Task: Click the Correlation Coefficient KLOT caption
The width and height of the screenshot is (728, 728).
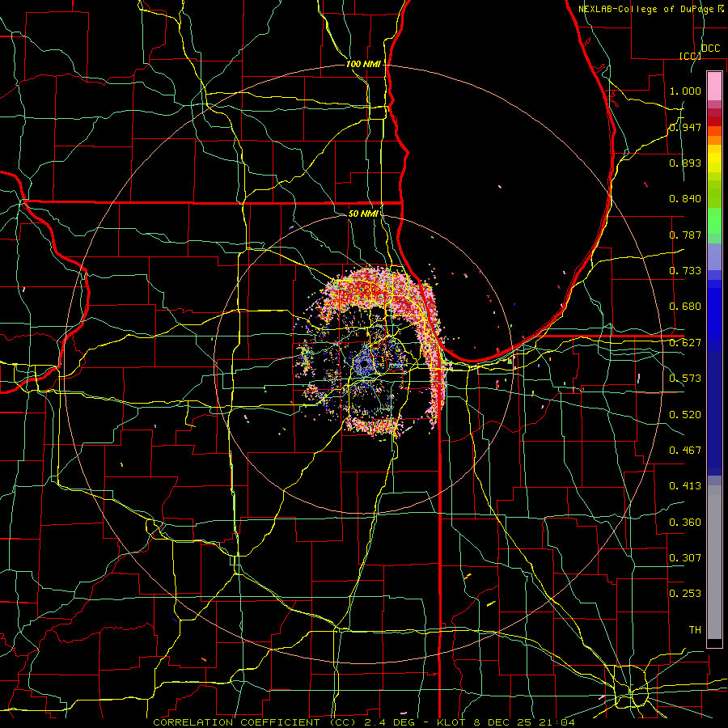Action: tap(364, 722)
